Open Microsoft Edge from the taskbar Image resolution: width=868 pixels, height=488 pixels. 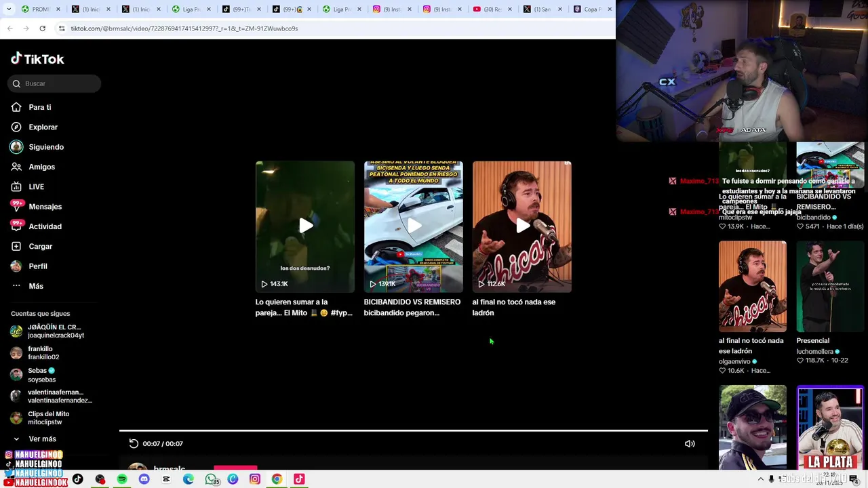point(189,479)
